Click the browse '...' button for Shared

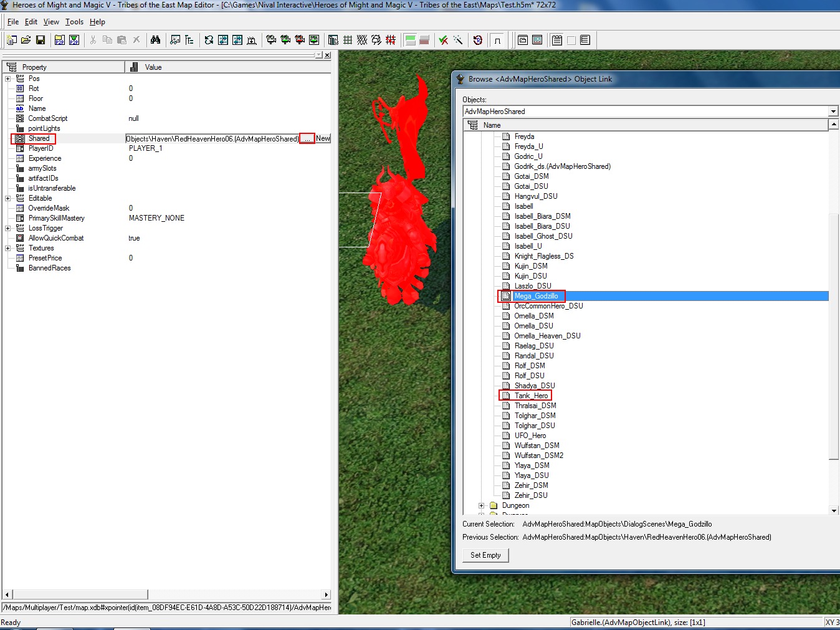(307, 138)
